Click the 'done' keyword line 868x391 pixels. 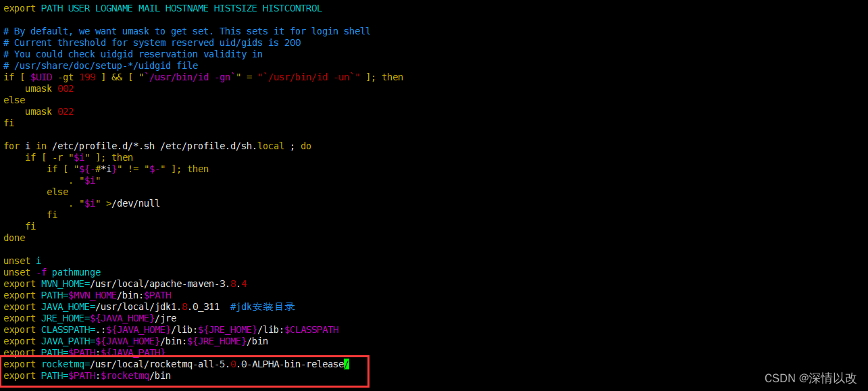pyautogui.click(x=14, y=238)
